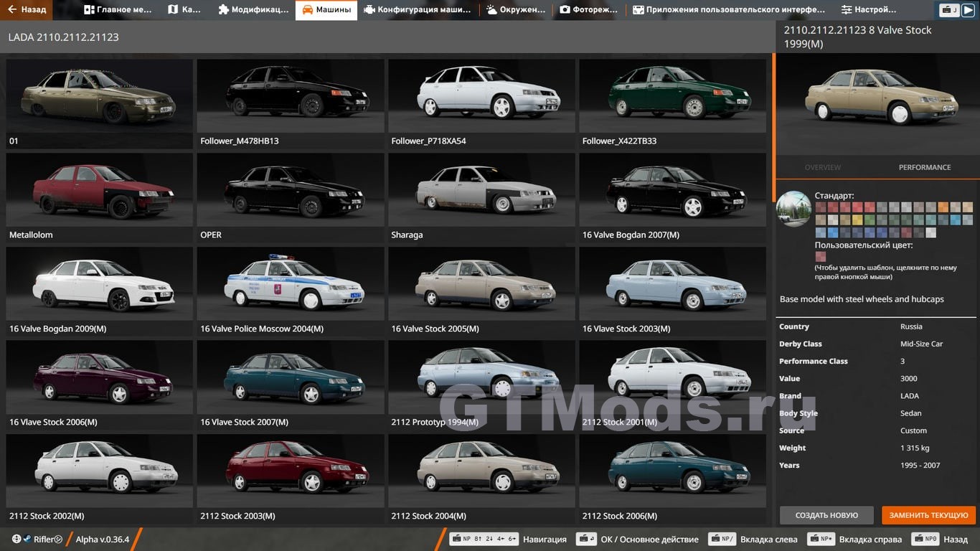Choose the OPER black car
This screenshot has width=980, height=551.
pos(291,197)
